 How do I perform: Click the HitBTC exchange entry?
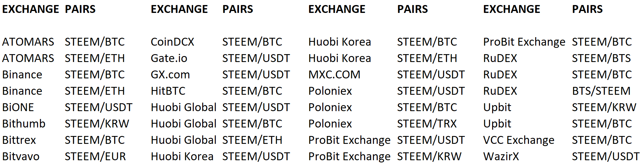[168, 91]
